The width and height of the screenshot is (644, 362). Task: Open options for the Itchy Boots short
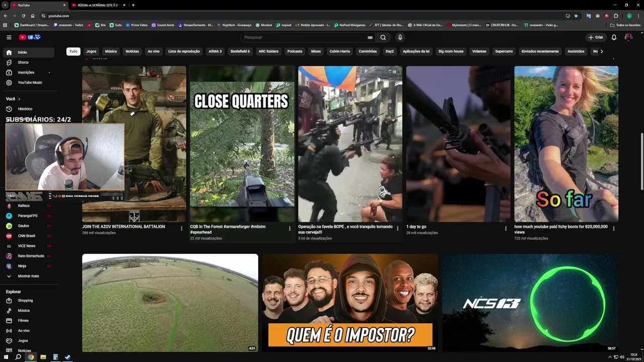[613, 229]
